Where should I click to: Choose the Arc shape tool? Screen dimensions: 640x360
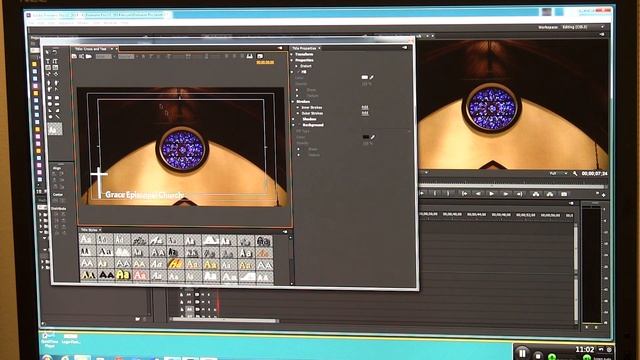pyautogui.click(x=58, y=110)
